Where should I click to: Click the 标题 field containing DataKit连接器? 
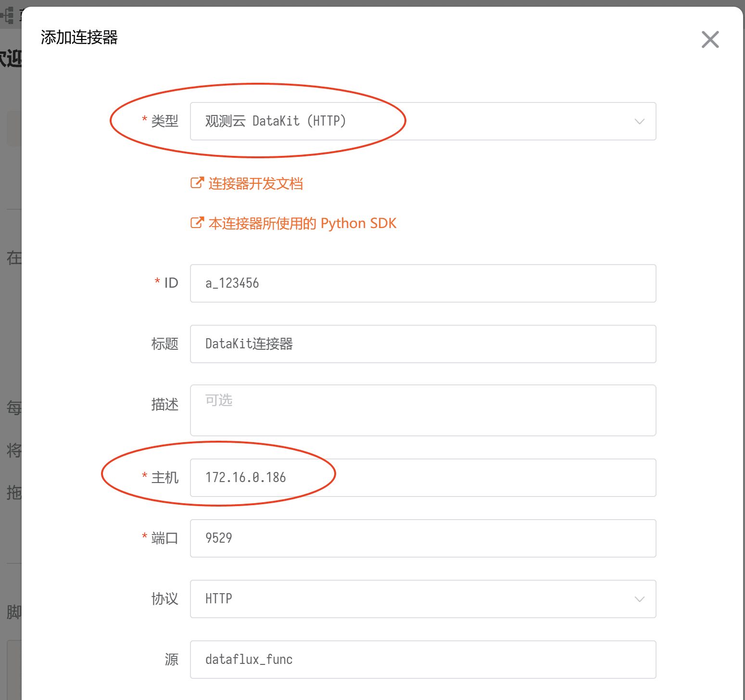[423, 344]
